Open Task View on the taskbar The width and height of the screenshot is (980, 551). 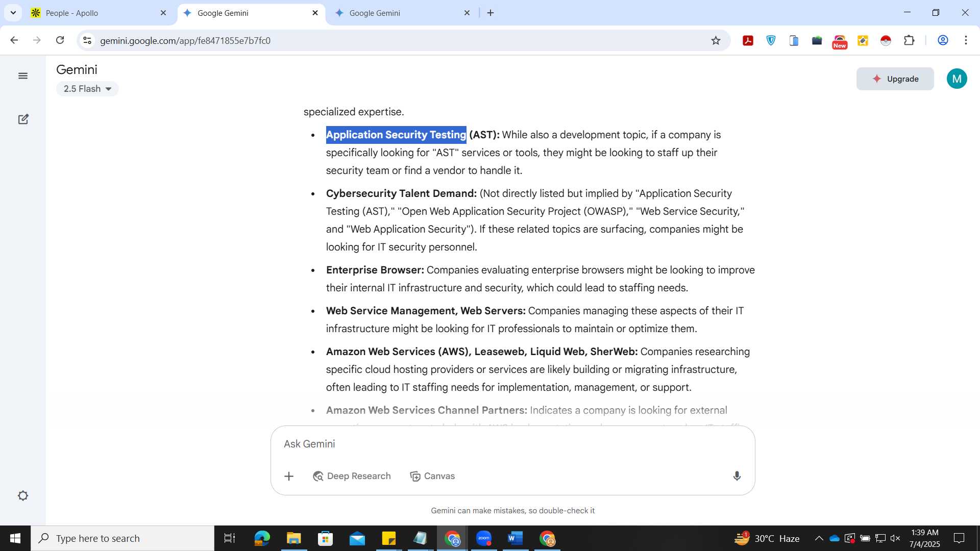[x=230, y=538]
